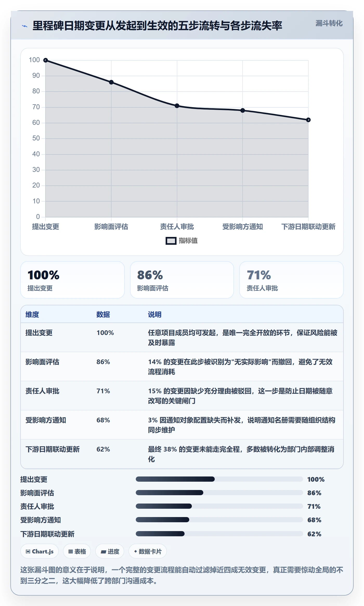Click the description starting with 15% 的变更
The width and height of the screenshot is (364, 606).
[240, 396]
